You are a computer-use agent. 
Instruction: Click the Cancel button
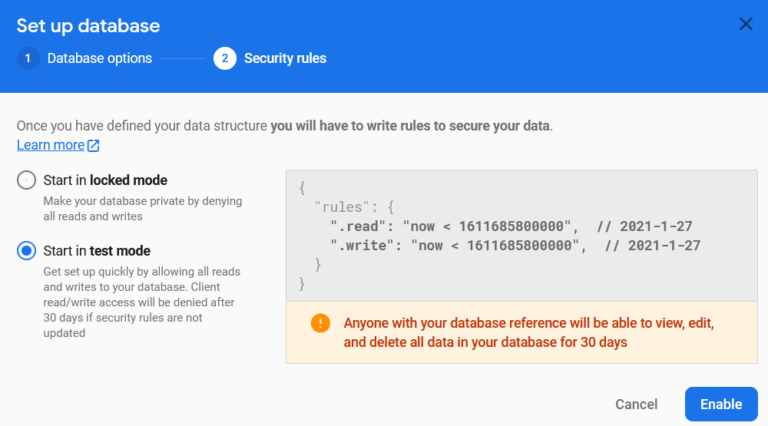click(636, 404)
